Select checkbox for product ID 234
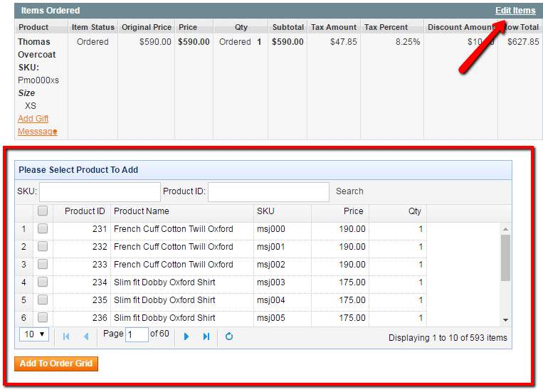Viewport: 543px width, 392px height. tap(43, 282)
